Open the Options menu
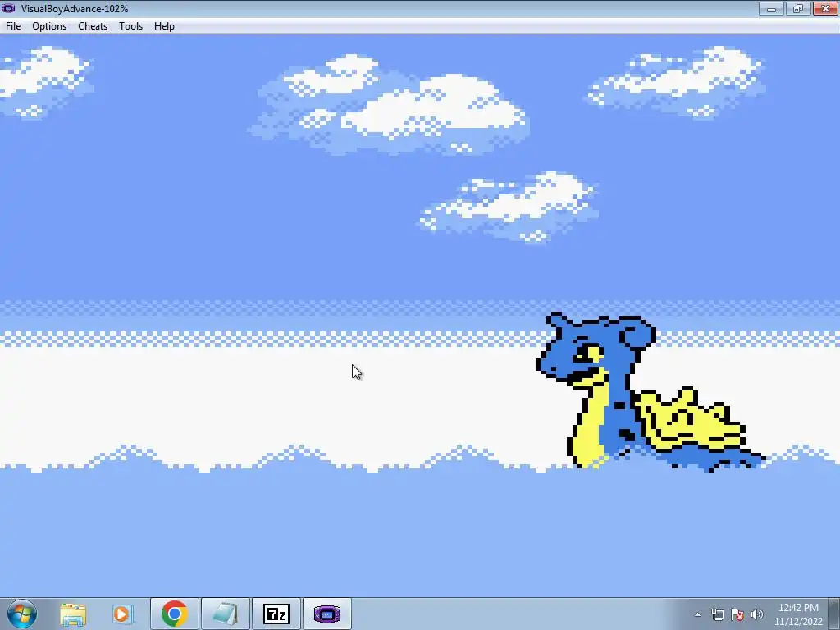The height and width of the screenshot is (630, 840). click(x=49, y=26)
